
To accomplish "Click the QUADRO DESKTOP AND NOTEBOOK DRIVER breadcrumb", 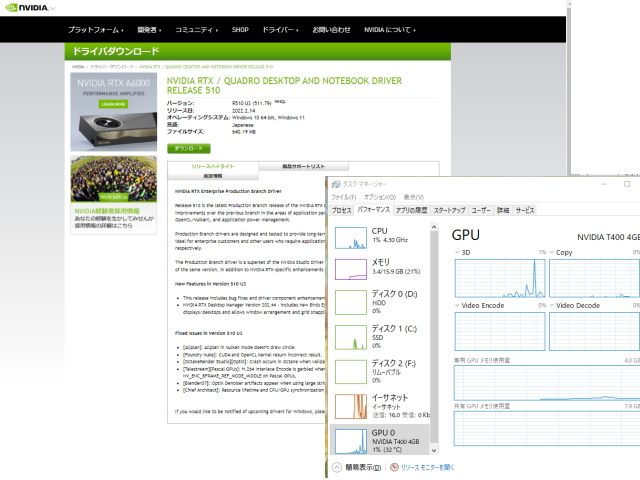I will pyautogui.click(x=206, y=67).
